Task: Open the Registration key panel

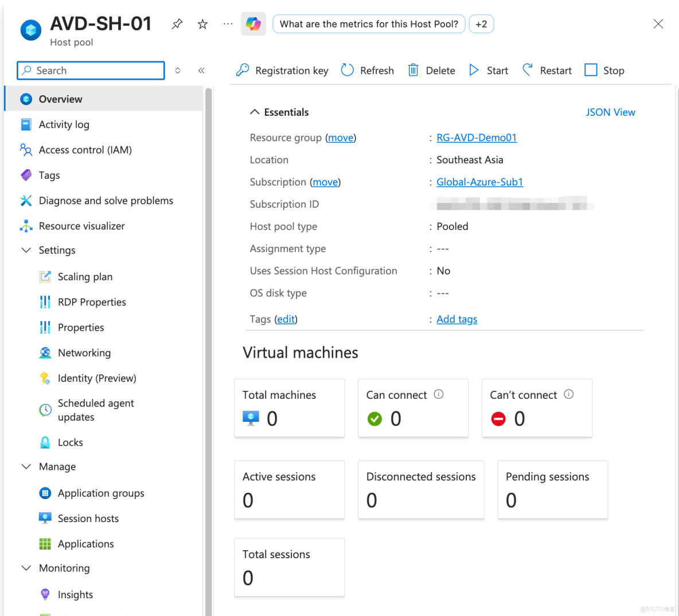Action: click(x=282, y=70)
